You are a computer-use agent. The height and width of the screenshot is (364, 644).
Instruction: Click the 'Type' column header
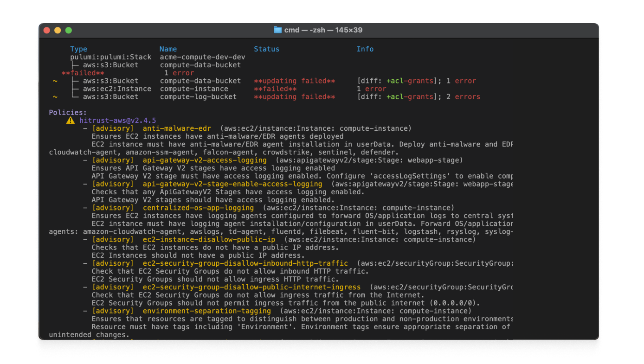tap(78, 49)
